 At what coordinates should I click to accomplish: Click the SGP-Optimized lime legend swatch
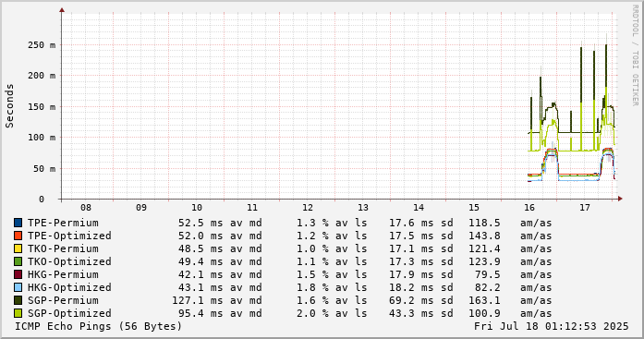coord(18,313)
